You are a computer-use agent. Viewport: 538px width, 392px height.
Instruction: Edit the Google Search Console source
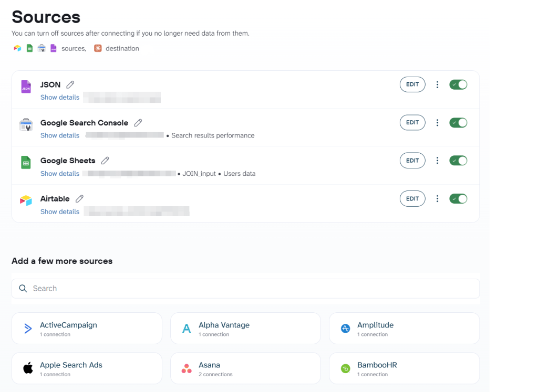412,123
